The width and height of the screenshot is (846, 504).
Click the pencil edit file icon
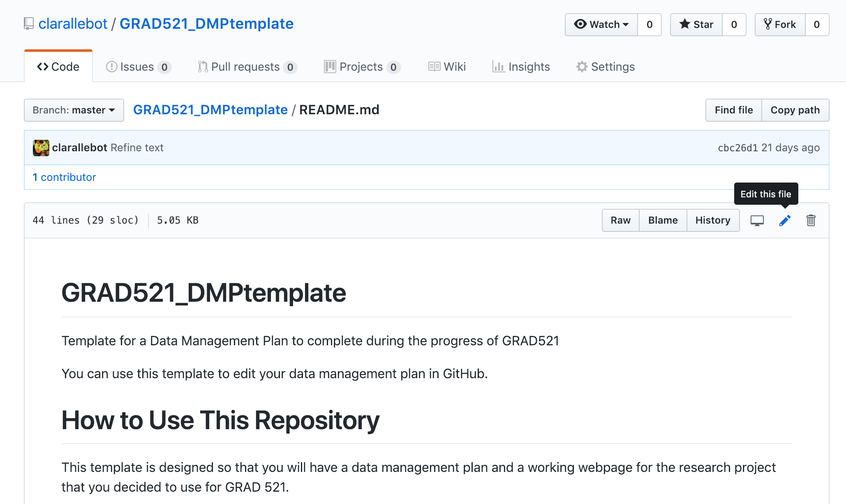(x=784, y=221)
